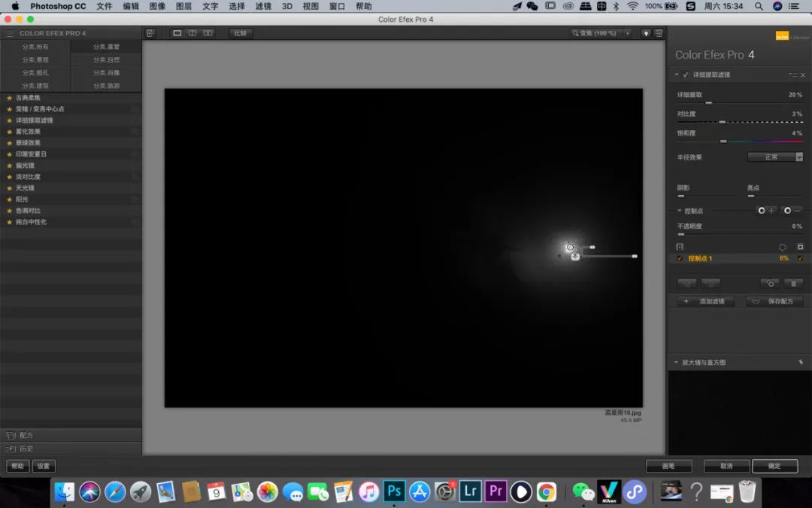Open the 半径效果 dropdown
This screenshot has width=812, height=508.
click(774, 157)
